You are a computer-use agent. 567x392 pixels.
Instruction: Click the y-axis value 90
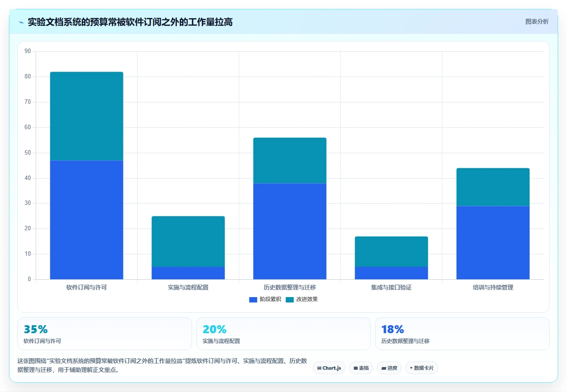(28, 51)
